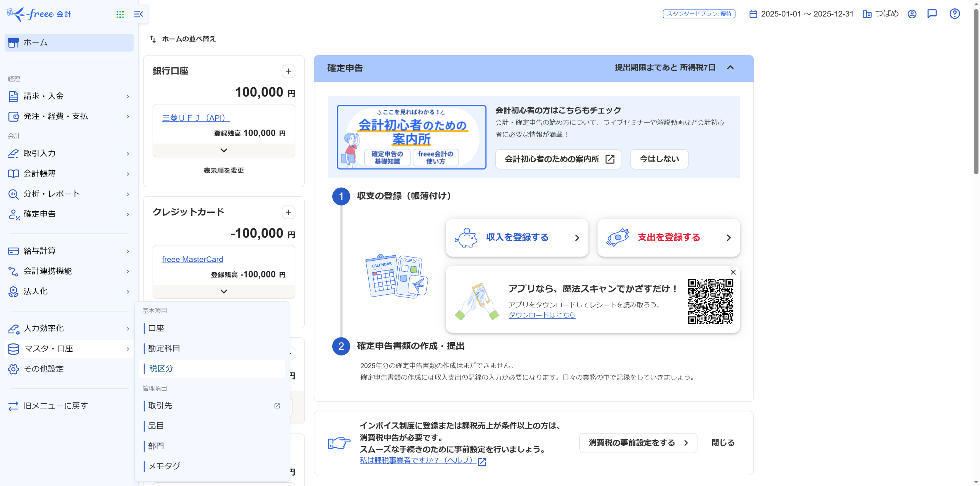Image resolution: width=980 pixels, height=486 pixels.
Task: Open the app launcher grid icon
Action: pyautogui.click(x=120, y=15)
